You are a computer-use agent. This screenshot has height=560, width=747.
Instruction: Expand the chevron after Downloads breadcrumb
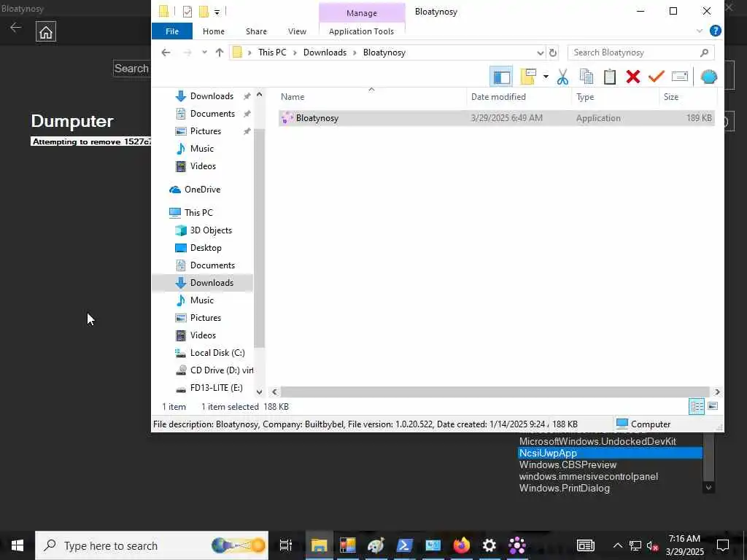(x=355, y=52)
